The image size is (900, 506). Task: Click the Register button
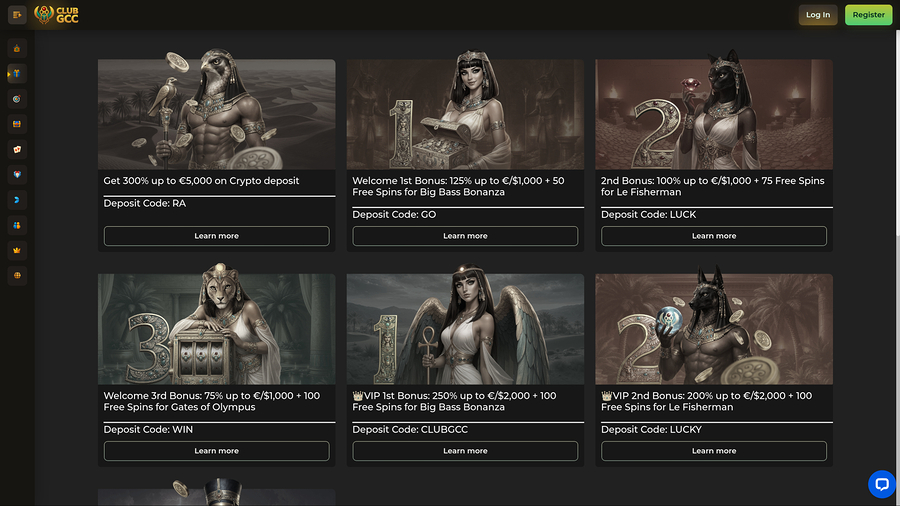pyautogui.click(x=868, y=15)
